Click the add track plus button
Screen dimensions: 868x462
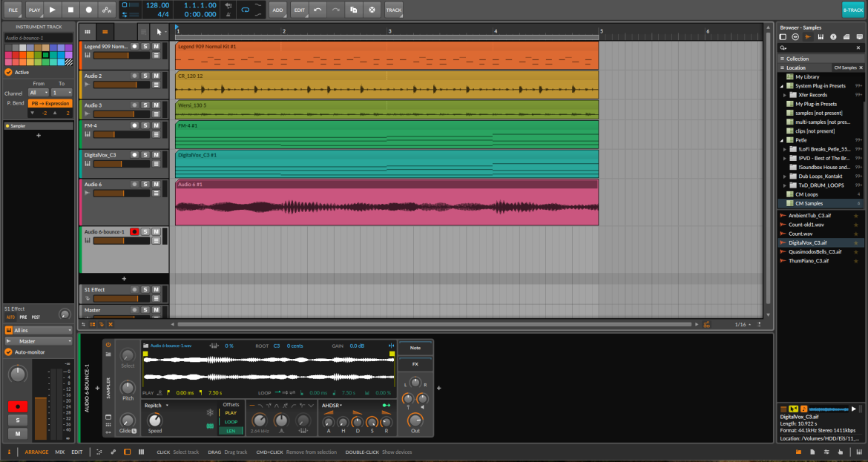tap(124, 279)
